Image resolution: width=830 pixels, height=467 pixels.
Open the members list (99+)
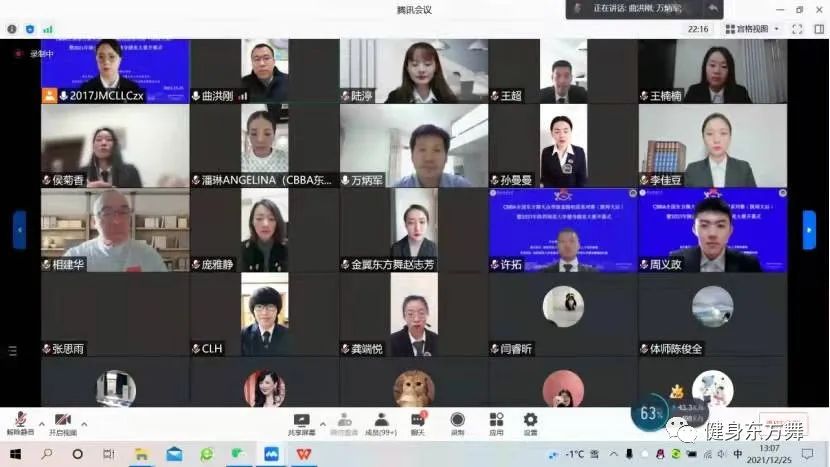coord(381,424)
